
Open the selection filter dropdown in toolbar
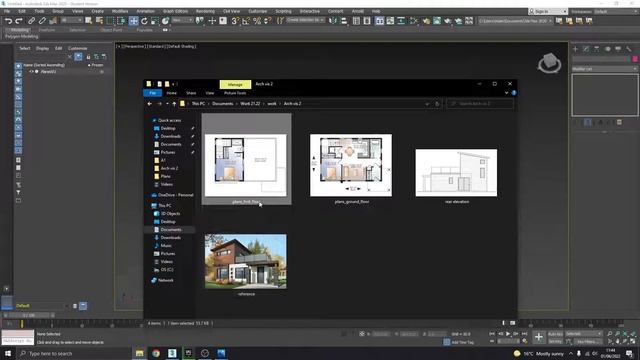(x=71, y=20)
